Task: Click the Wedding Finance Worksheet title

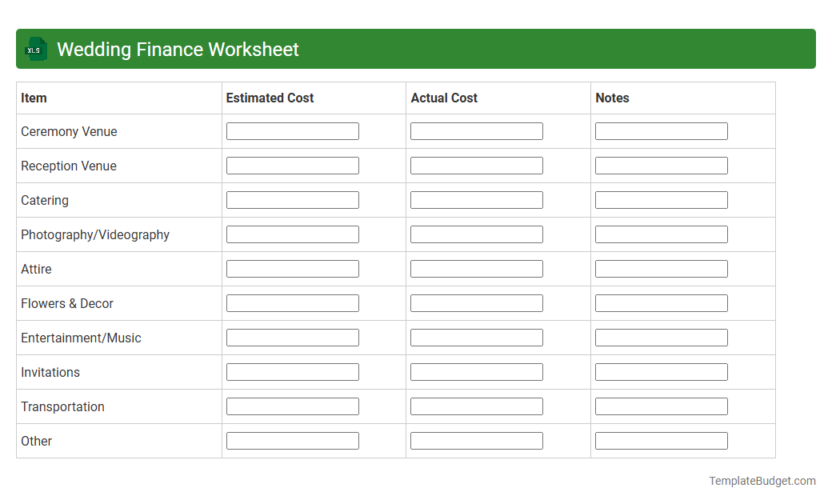Action: [x=177, y=49]
